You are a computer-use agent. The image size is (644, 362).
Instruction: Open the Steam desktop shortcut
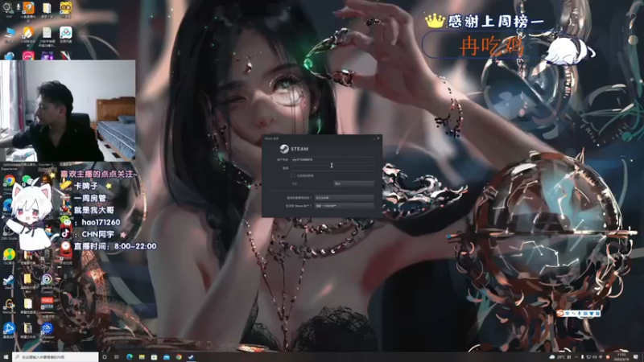(9, 280)
